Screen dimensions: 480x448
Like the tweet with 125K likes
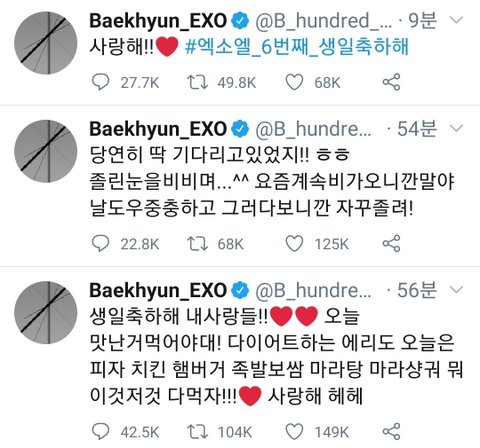tap(294, 243)
